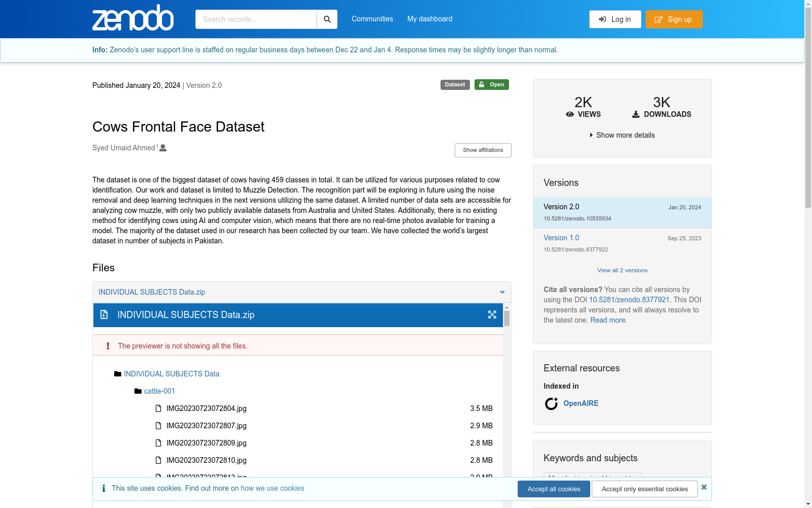Click in the Search records field
The image size is (812, 508).
coord(256,19)
